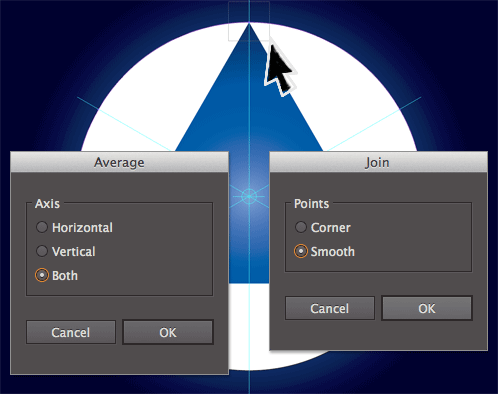
Task: Cancel the Join dialog
Action: (x=330, y=308)
